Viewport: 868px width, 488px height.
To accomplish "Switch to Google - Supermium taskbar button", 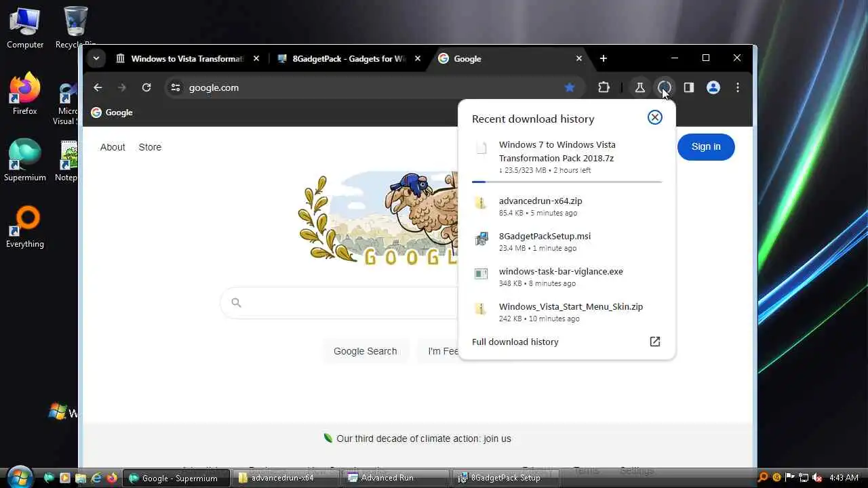I will (x=175, y=478).
